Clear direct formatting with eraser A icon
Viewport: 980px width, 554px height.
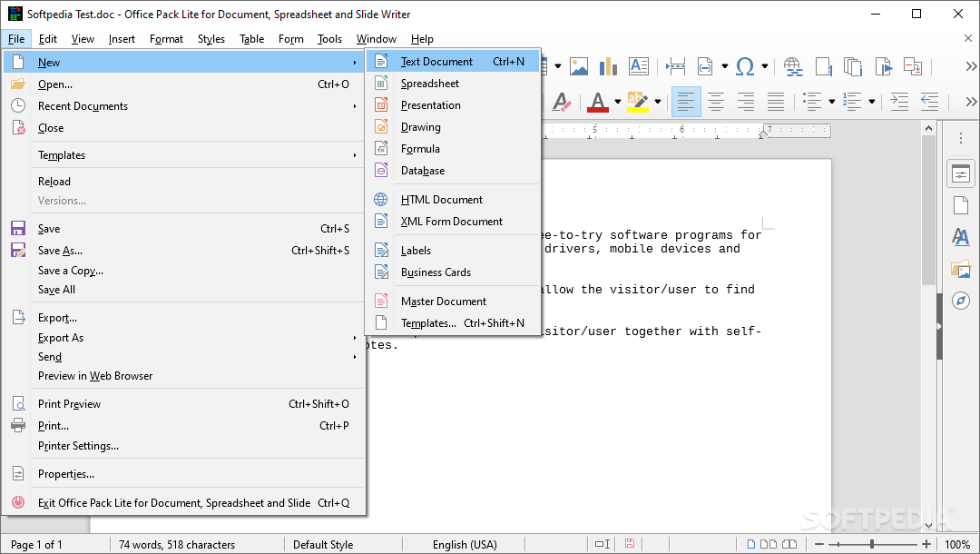point(562,102)
